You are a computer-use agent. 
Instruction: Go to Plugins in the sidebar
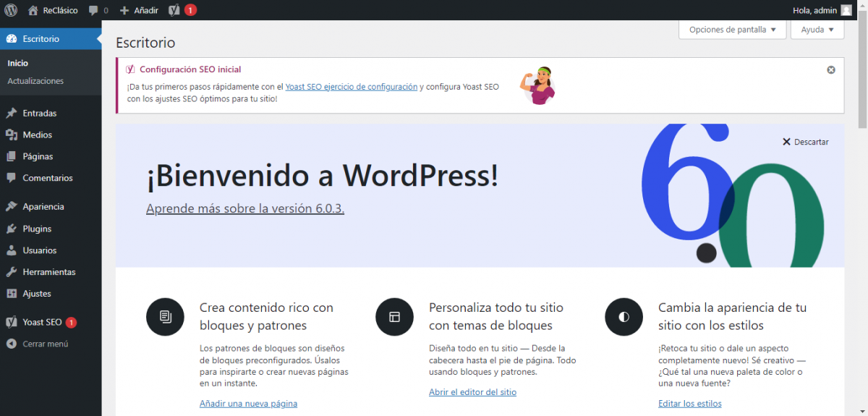(37, 229)
